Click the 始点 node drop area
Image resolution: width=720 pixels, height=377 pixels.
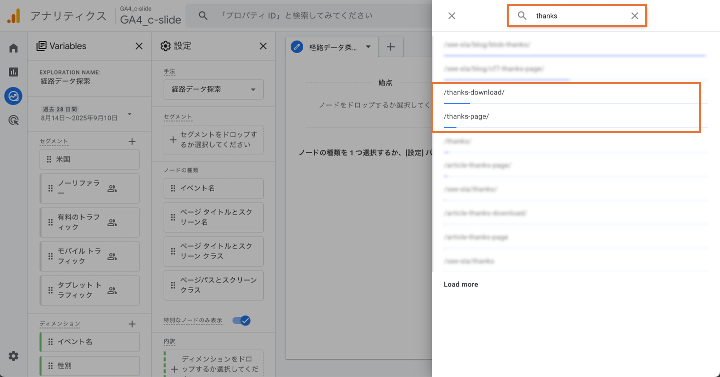point(369,105)
